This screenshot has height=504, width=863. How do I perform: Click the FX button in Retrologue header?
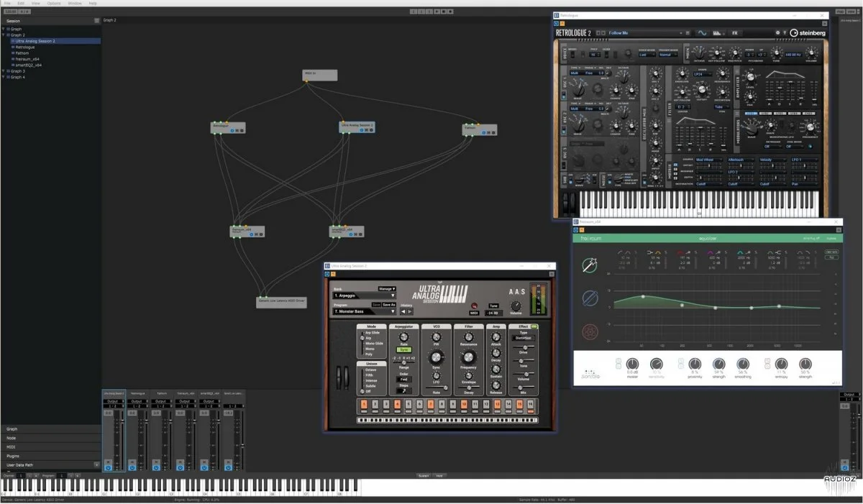(x=735, y=33)
